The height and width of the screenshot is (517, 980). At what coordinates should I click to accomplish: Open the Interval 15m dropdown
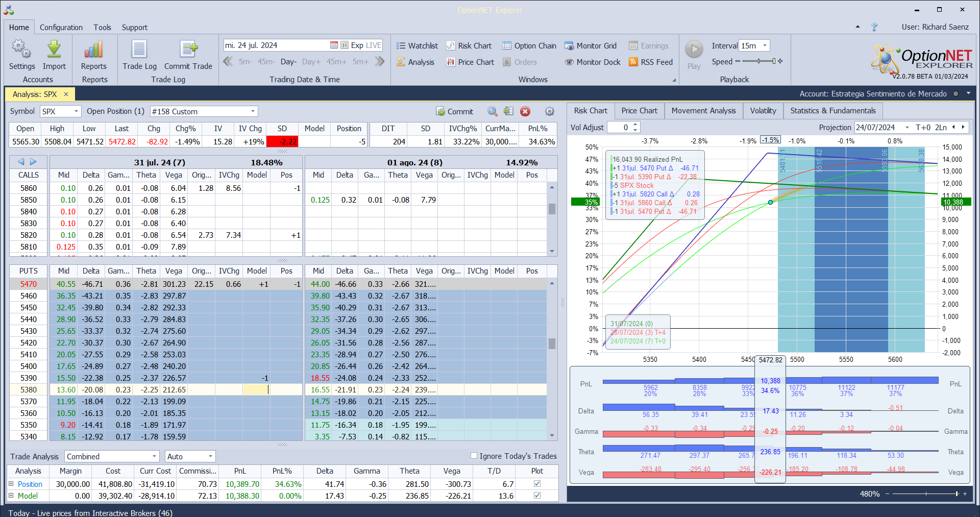click(x=764, y=46)
